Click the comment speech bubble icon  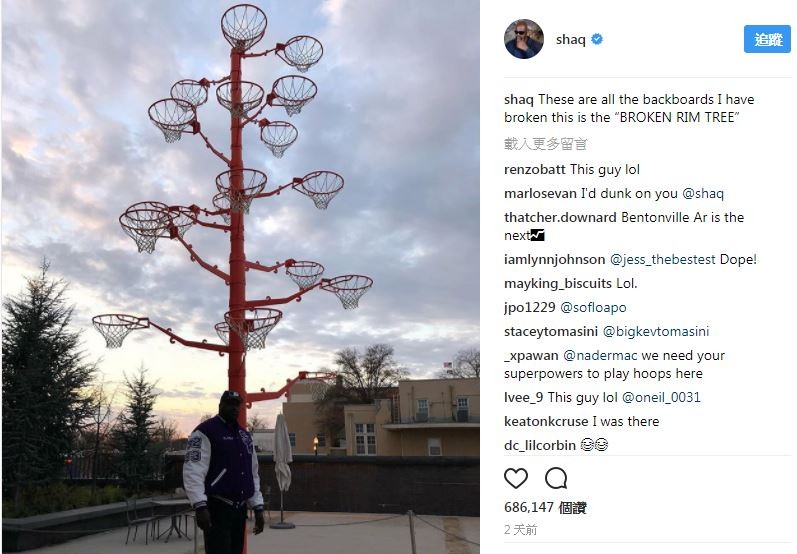click(x=556, y=478)
